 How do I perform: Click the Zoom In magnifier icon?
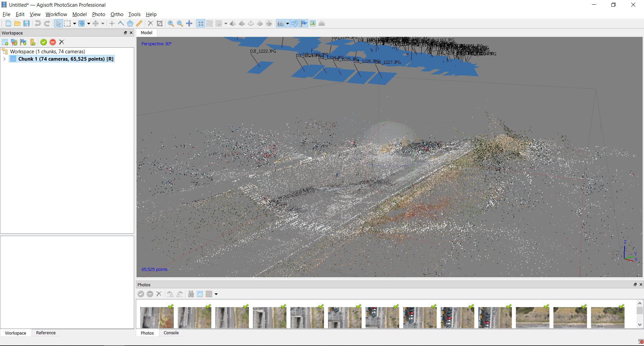[x=171, y=23]
